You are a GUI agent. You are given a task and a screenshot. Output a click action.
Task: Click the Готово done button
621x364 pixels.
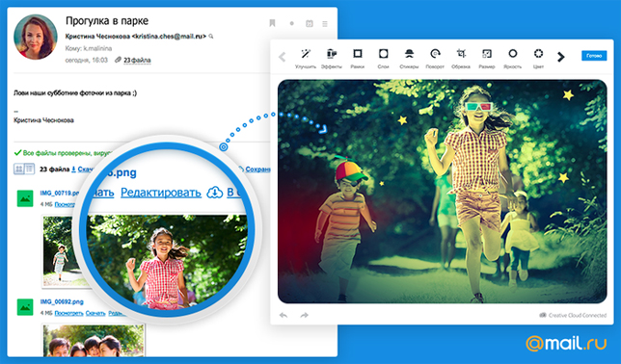[594, 56]
